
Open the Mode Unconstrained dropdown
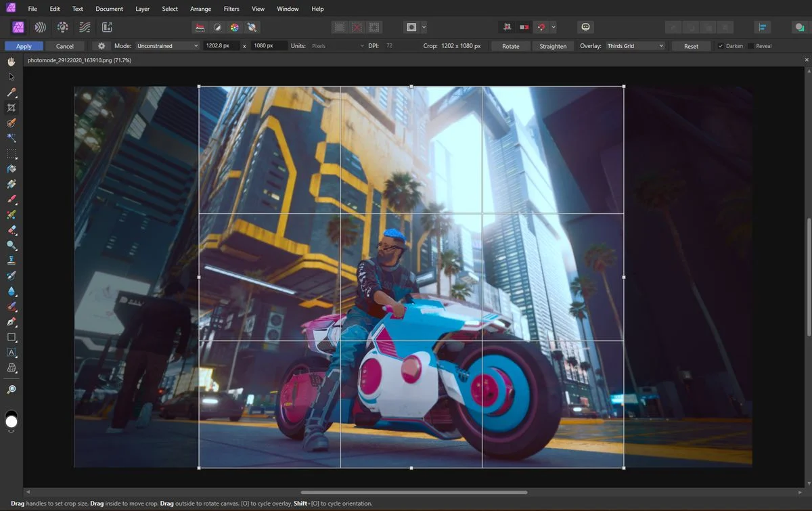pos(166,46)
